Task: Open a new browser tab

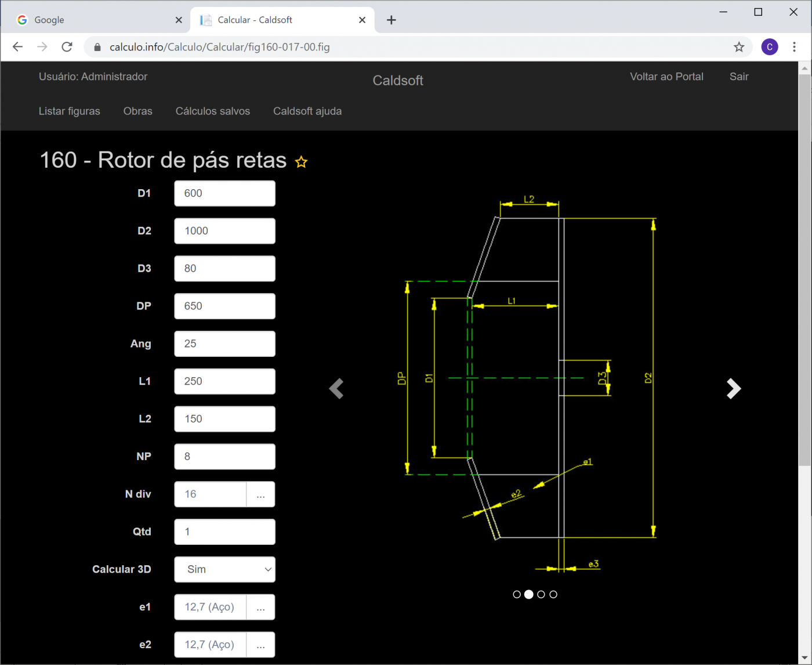Action: pos(391,20)
